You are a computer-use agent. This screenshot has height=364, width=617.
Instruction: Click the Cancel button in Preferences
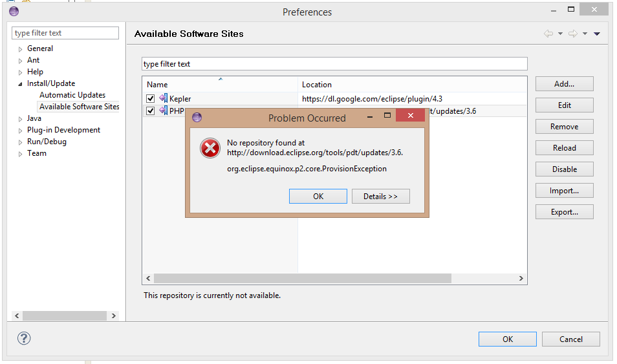[x=571, y=339]
